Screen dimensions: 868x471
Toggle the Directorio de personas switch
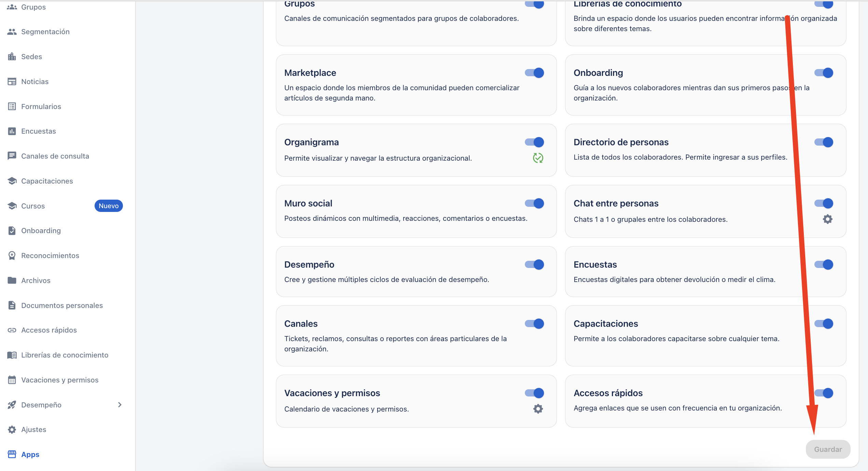pos(824,142)
